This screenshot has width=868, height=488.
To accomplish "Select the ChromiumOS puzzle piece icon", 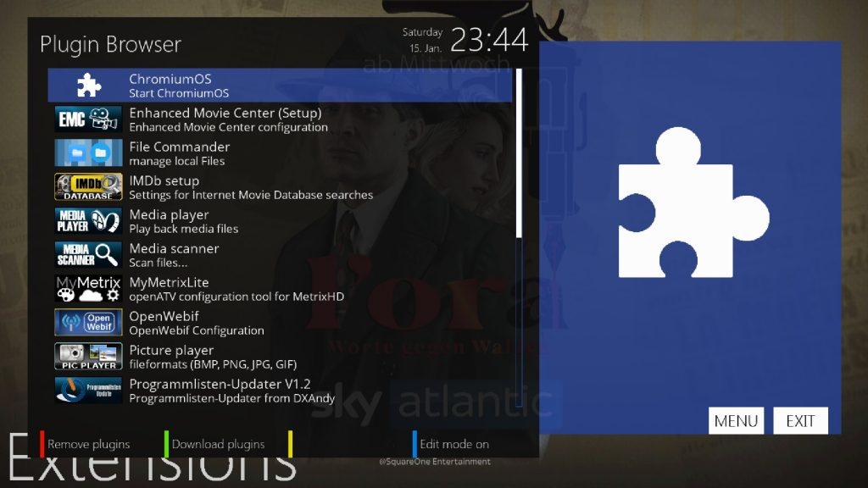I will click(87, 85).
